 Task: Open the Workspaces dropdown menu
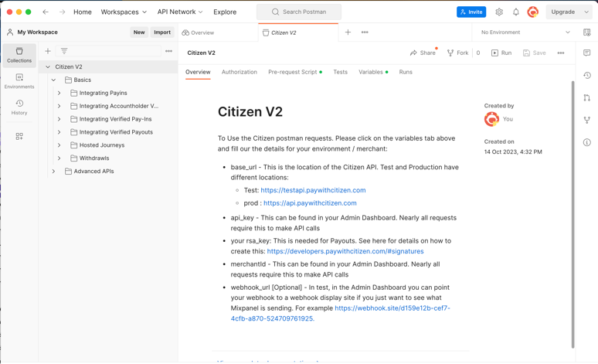tap(124, 12)
